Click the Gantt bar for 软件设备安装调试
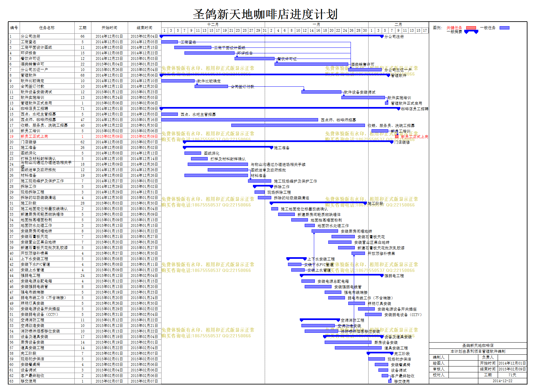 coord(321,92)
